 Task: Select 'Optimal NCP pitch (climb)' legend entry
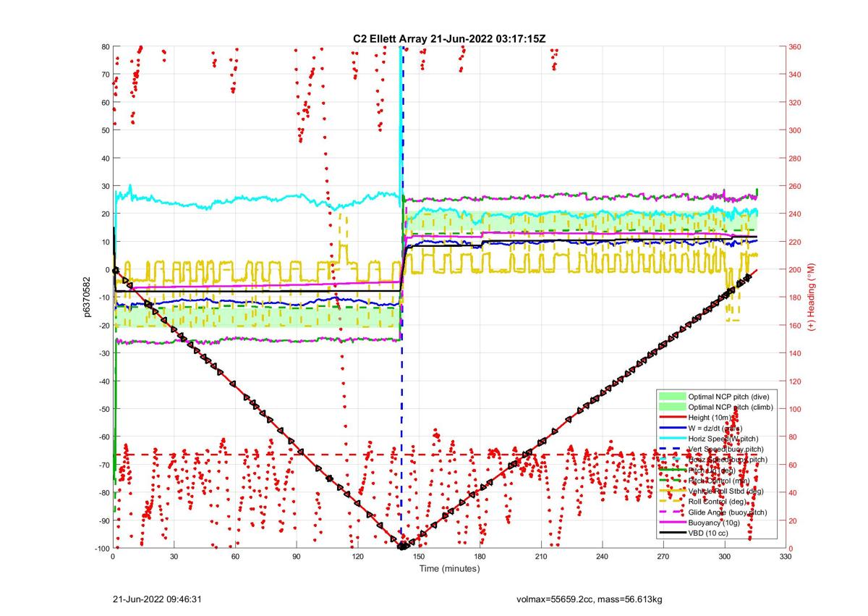pyautogui.click(x=730, y=408)
